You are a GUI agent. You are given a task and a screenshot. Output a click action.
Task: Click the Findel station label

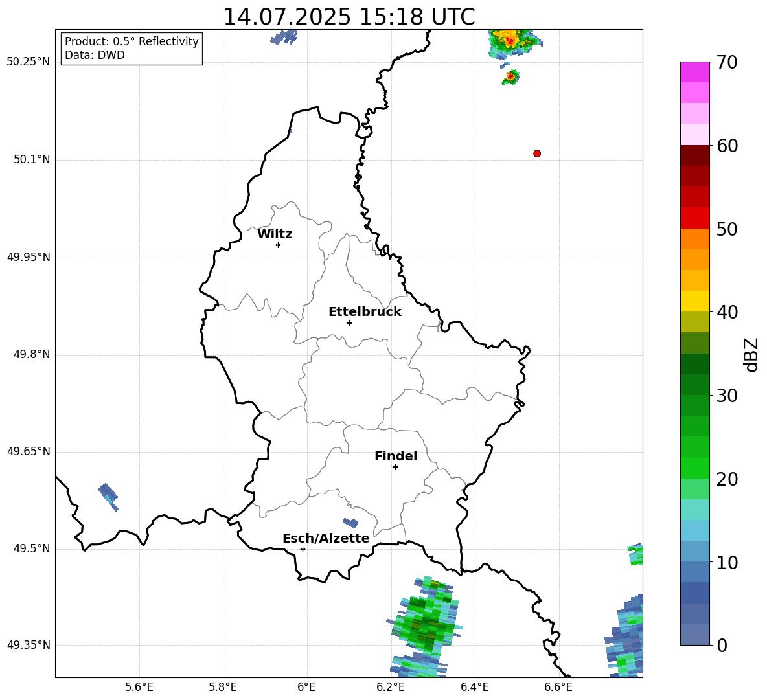click(396, 456)
